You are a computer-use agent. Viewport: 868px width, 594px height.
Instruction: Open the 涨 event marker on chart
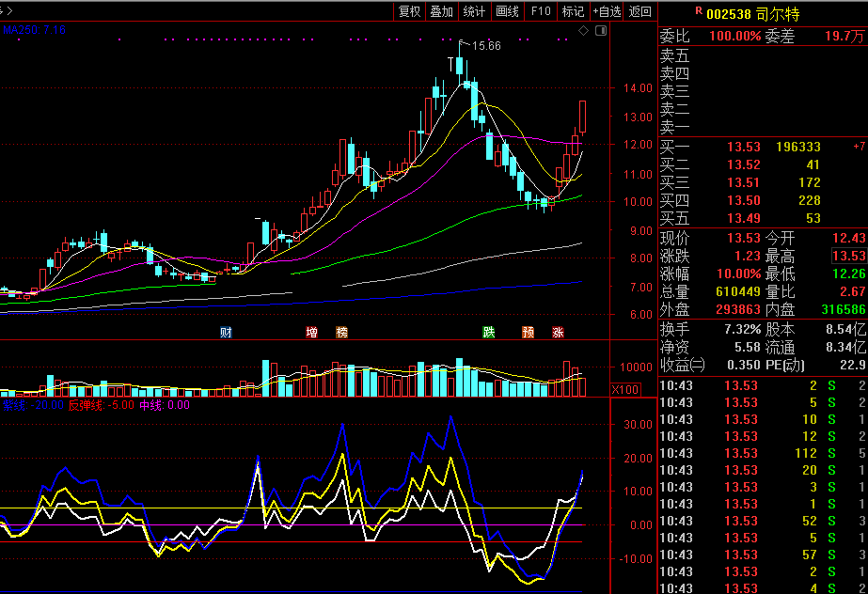pos(558,332)
